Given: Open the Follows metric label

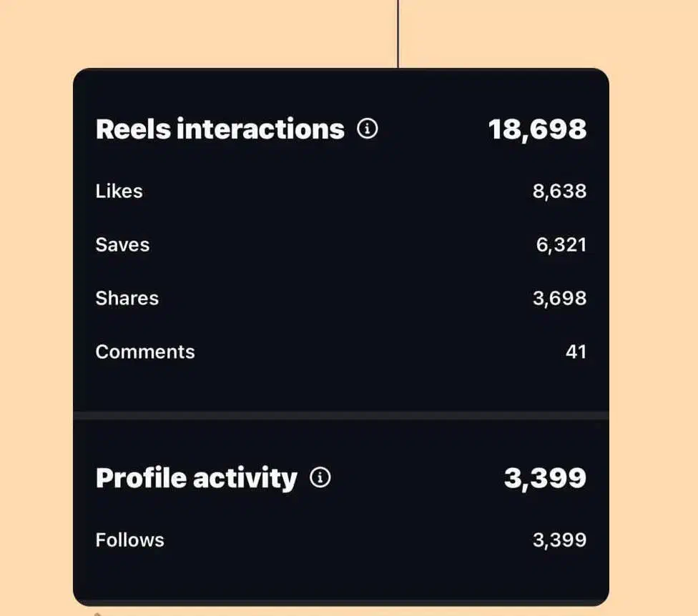Looking at the screenshot, I should tap(129, 540).
